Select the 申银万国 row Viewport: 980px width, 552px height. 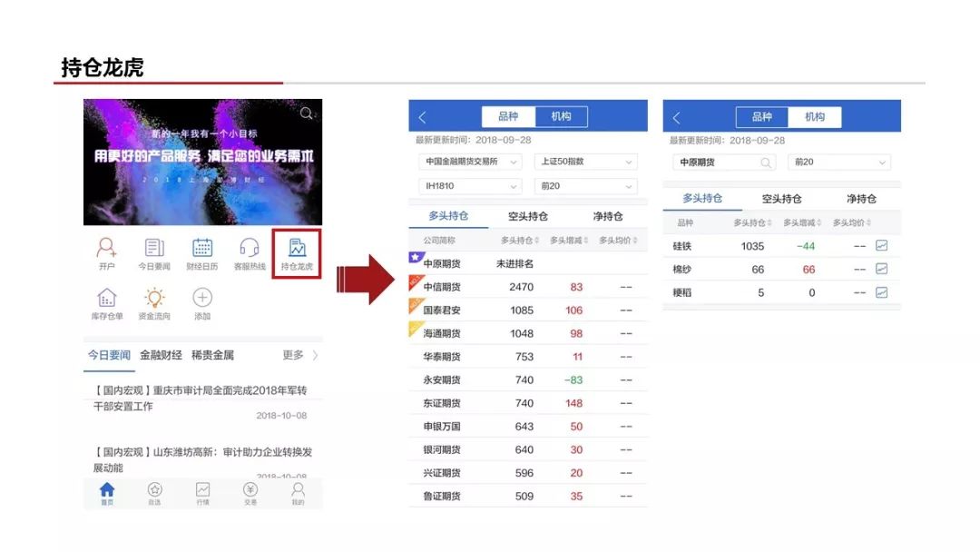(528, 427)
